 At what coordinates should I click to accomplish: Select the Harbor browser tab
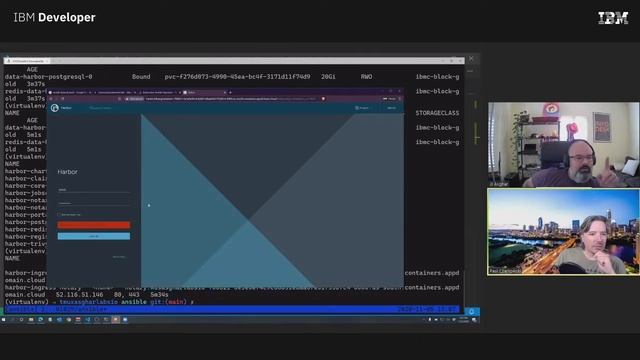204,93
